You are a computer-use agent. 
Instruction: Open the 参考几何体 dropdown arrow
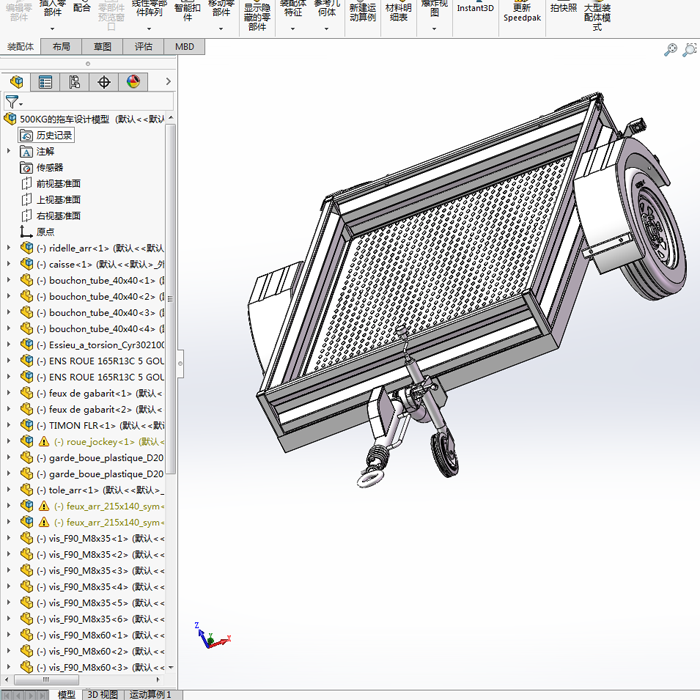tap(326, 29)
